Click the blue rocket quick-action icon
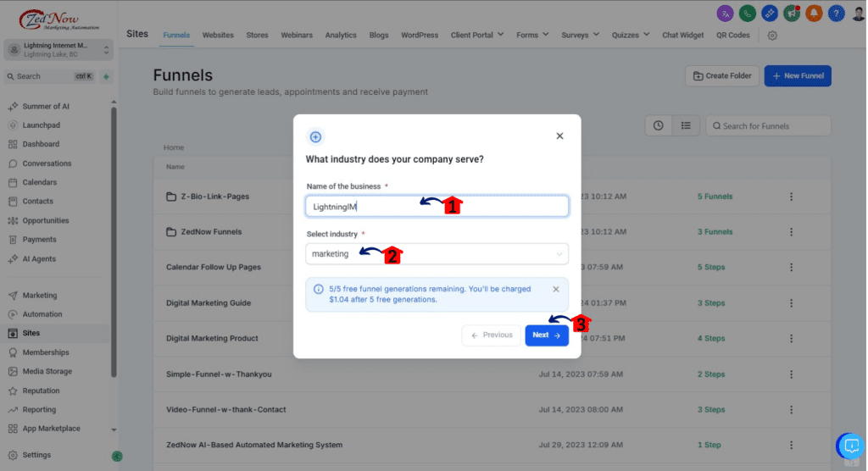The height and width of the screenshot is (471, 868). [x=770, y=14]
